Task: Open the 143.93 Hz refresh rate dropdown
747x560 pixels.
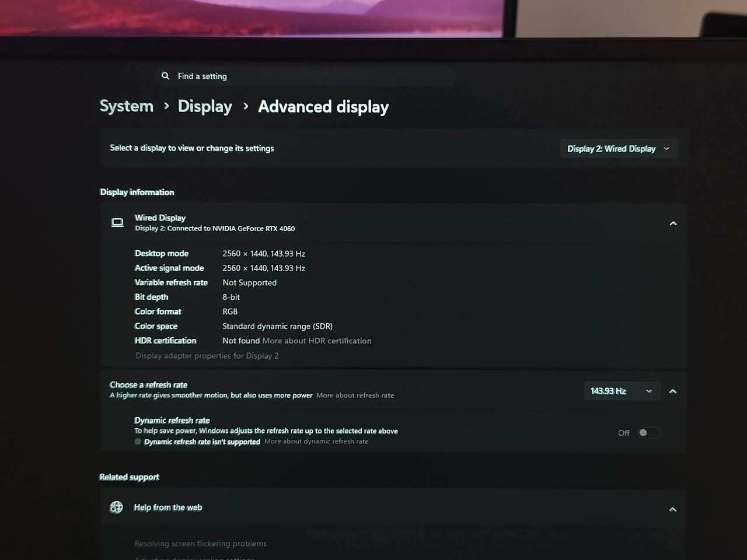Action: [x=622, y=391]
